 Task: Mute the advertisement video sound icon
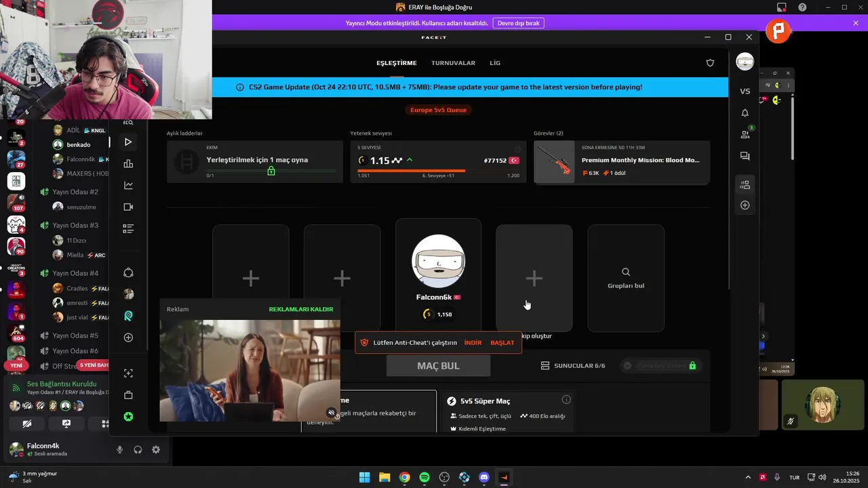331,412
